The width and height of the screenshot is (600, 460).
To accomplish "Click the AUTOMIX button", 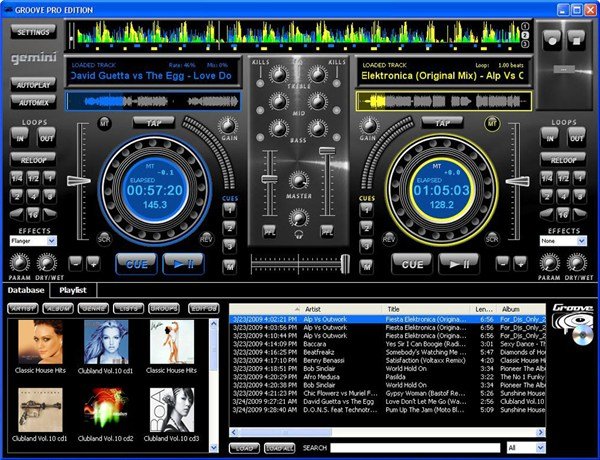I will tap(33, 103).
